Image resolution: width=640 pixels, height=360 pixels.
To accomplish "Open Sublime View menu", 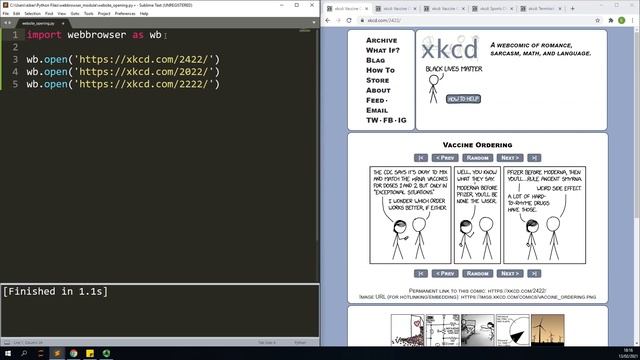I will pyautogui.click(x=62, y=13).
